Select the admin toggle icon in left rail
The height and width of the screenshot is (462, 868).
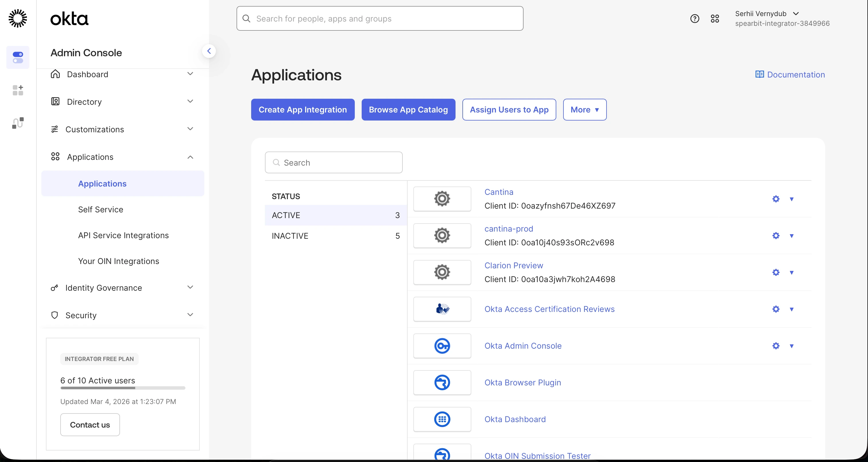[x=18, y=57]
